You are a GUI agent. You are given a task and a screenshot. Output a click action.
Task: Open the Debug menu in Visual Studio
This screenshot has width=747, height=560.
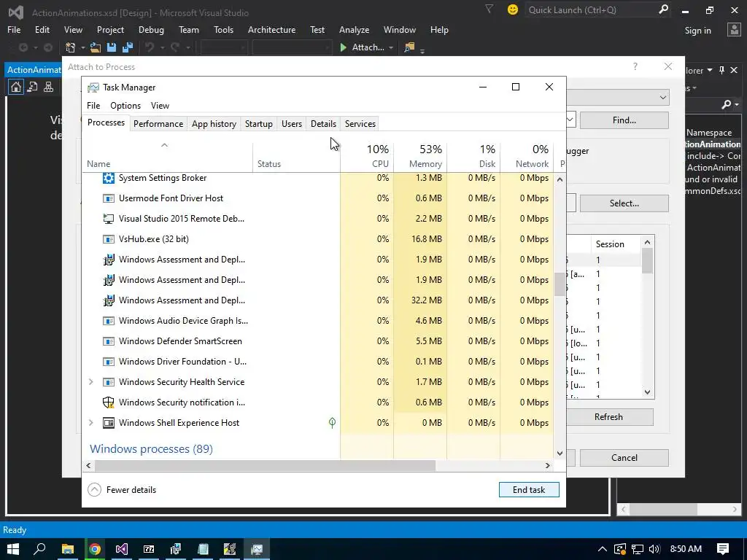pyautogui.click(x=151, y=29)
